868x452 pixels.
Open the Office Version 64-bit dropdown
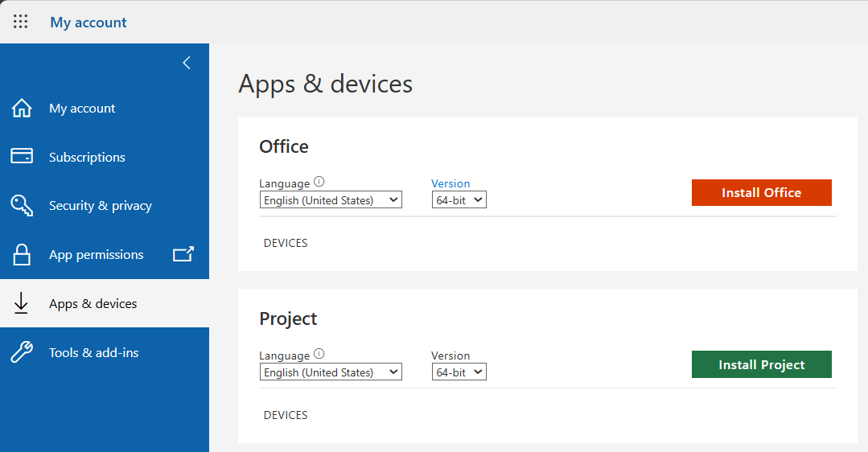459,199
